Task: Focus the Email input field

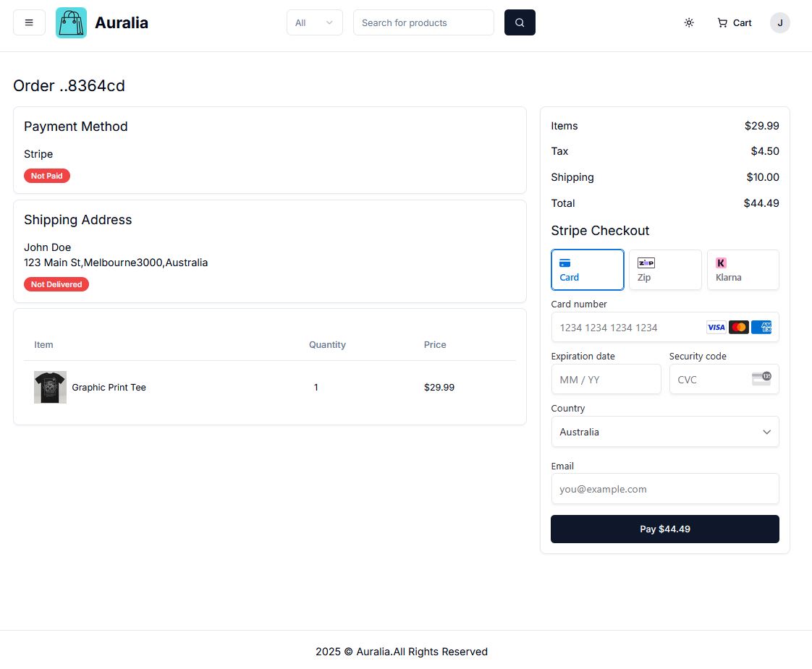Action: click(665, 488)
